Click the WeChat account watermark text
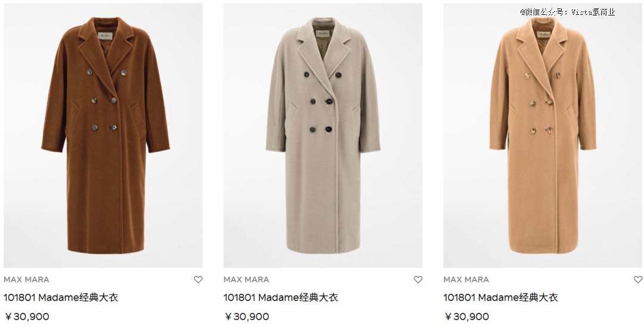644x327 pixels. tap(567, 12)
